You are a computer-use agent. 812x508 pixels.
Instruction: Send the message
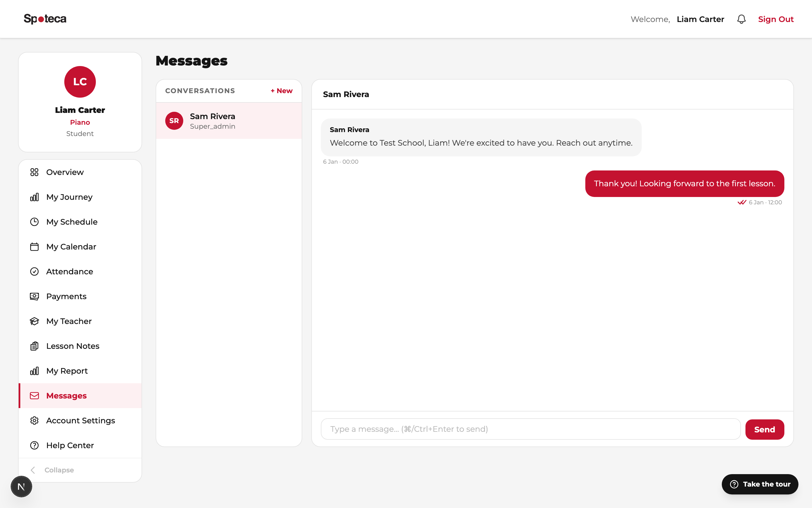click(764, 429)
